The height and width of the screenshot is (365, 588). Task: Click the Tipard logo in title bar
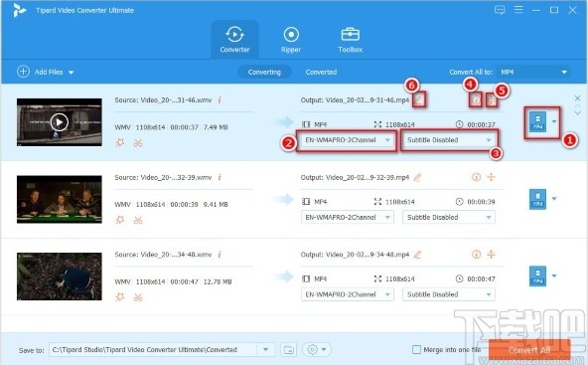tap(19, 10)
